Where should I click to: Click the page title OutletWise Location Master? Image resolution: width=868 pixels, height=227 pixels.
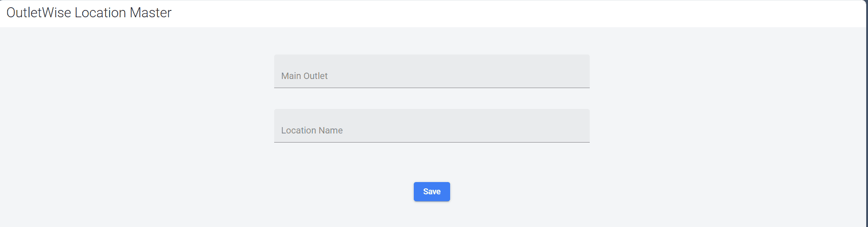[89, 13]
